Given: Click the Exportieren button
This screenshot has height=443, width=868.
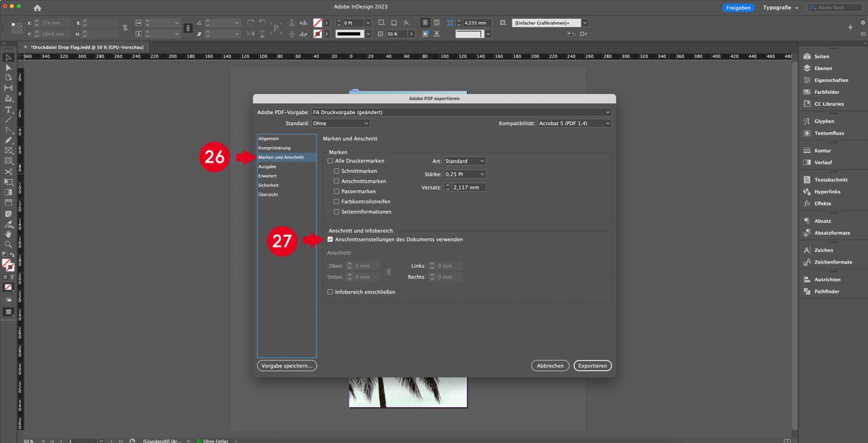Looking at the screenshot, I should click(592, 366).
